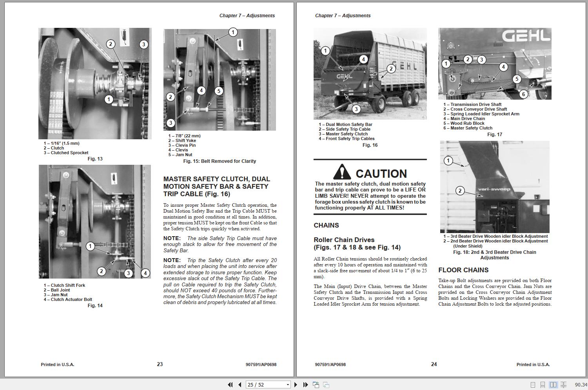Go forward to the next view

coord(325,385)
